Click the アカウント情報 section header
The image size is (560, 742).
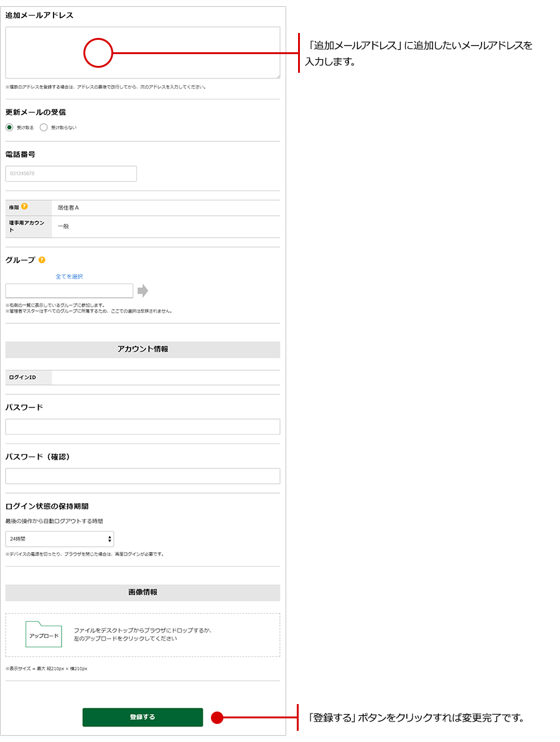point(142,350)
